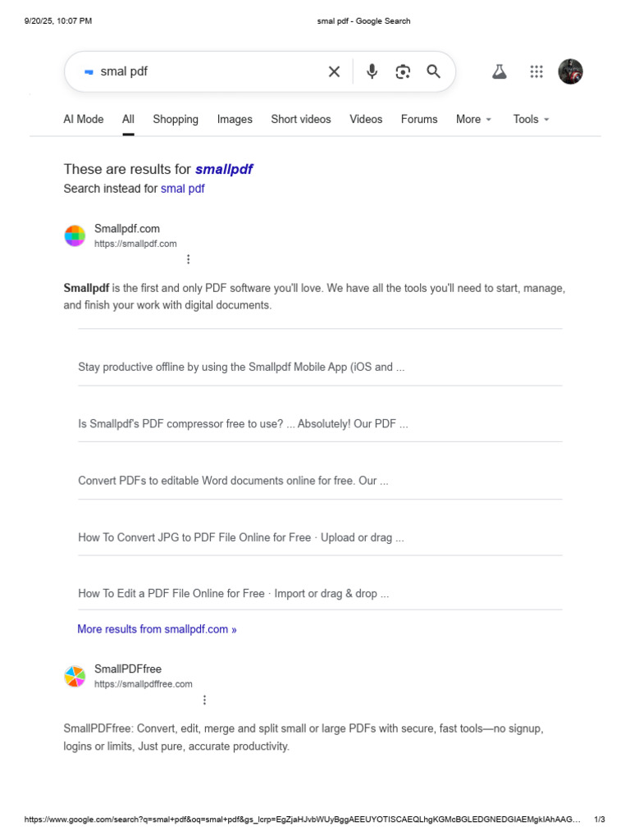The height and width of the screenshot is (840, 630).
Task: Open the JPG to PDF sitelink
Action: (241, 538)
